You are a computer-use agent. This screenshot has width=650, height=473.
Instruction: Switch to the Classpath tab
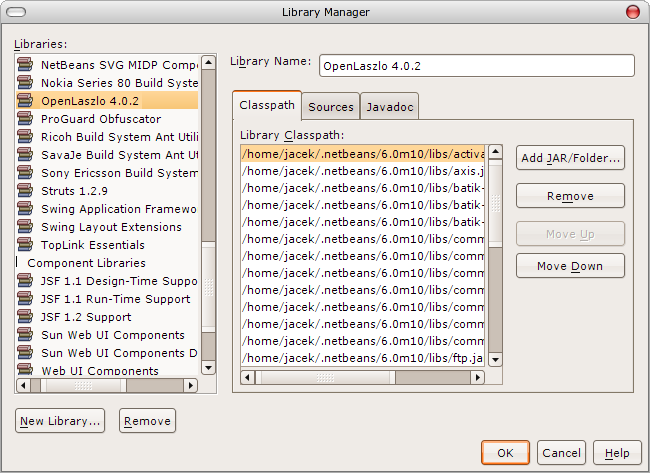pyautogui.click(x=267, y=105)
